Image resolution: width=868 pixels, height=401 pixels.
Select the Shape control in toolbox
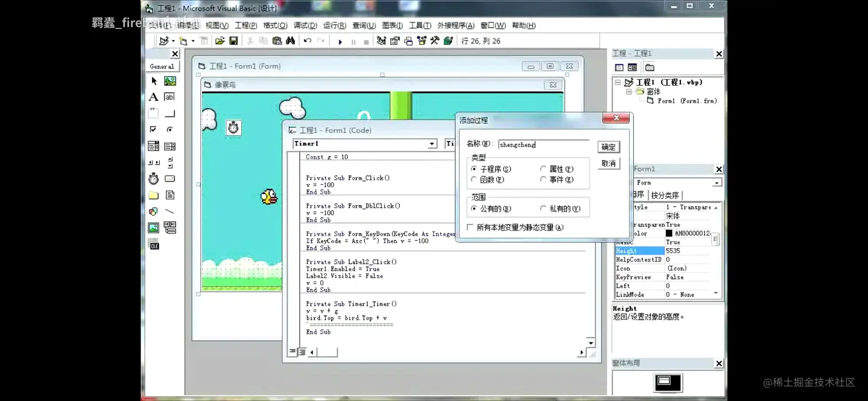(x=154, y=211)
